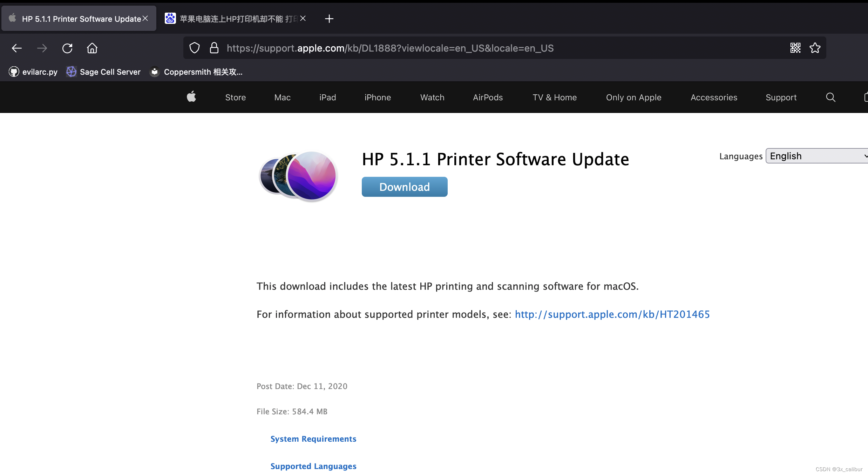
Task: Open the shield tracking protection icon
Action: pyautogui.click(x=195, y=48)
